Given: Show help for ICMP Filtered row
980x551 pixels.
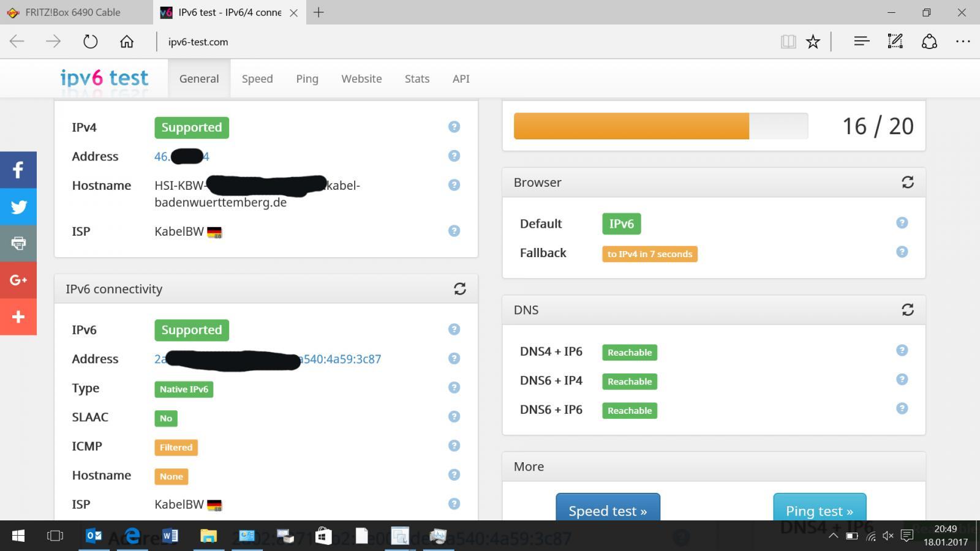Looking at the screenshot, I should [454, 446].
